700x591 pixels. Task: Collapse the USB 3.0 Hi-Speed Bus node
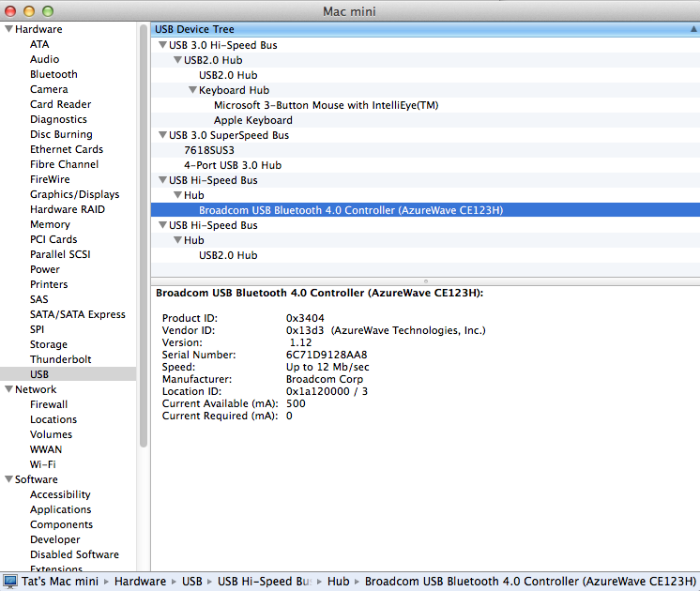pos(162,45)
